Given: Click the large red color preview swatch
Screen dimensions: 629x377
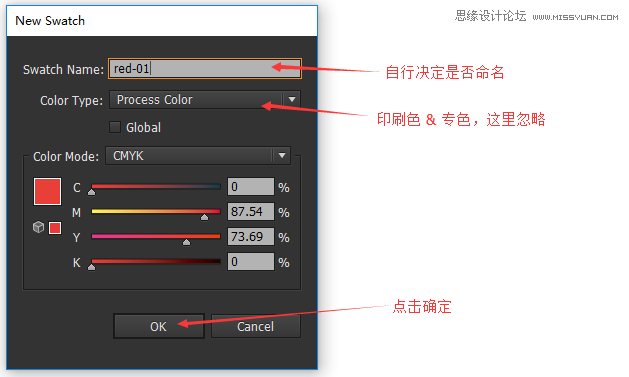Looking at the screenshot, I should 47,192.
